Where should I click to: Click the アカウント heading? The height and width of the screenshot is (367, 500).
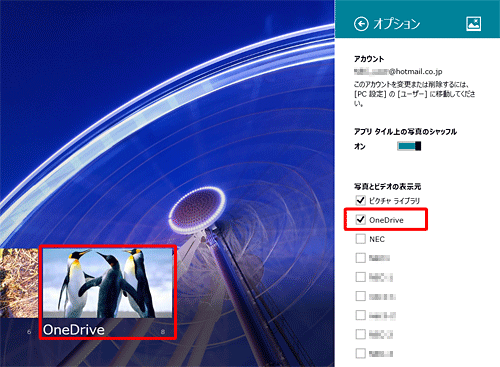tap(369, 59)
